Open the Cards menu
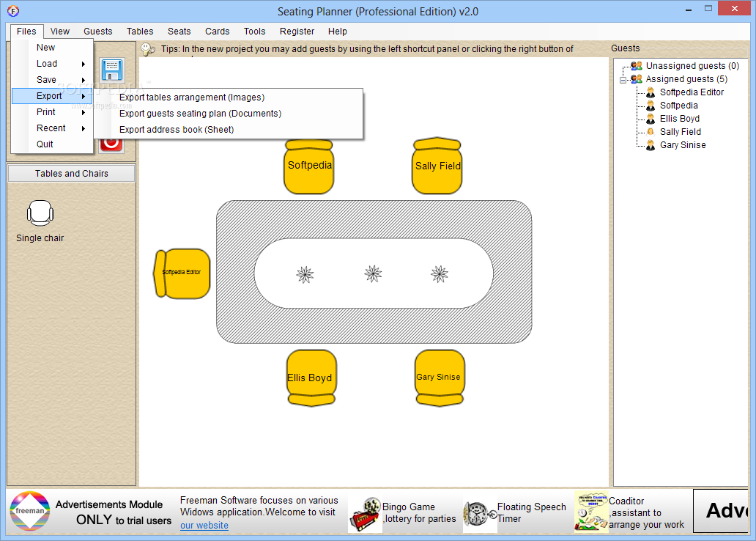 (x=218, y=32)
